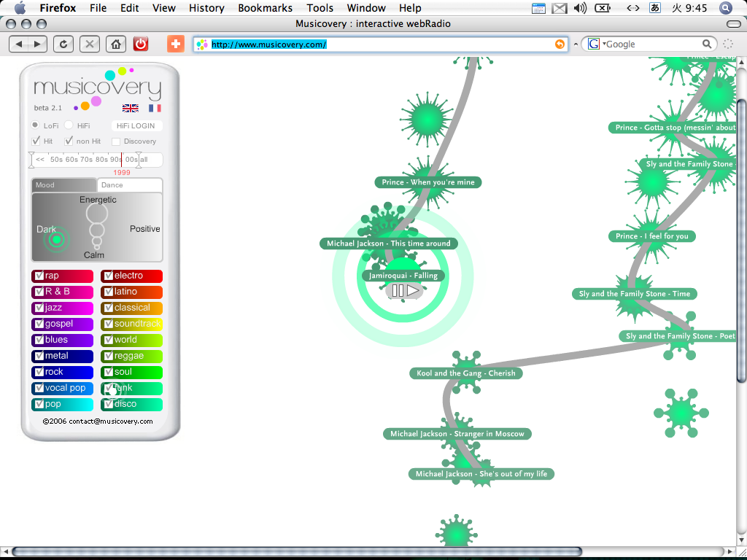Open the History menu

[206, 8]
